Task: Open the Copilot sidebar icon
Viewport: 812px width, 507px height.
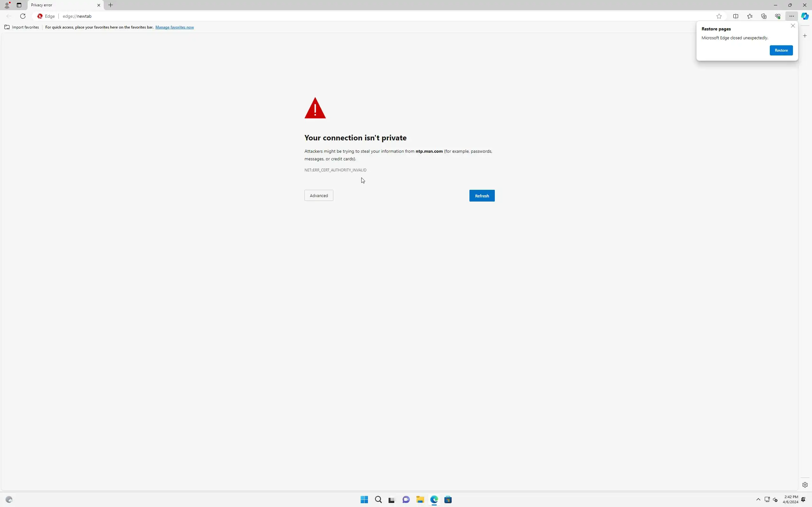Action: click(805, 16)
